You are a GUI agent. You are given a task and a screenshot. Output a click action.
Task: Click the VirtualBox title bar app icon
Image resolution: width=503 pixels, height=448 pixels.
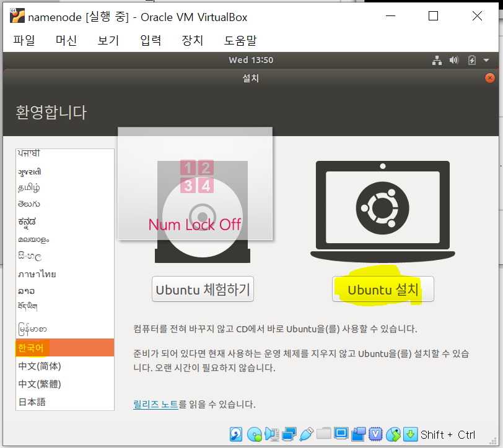coord(17,16)
